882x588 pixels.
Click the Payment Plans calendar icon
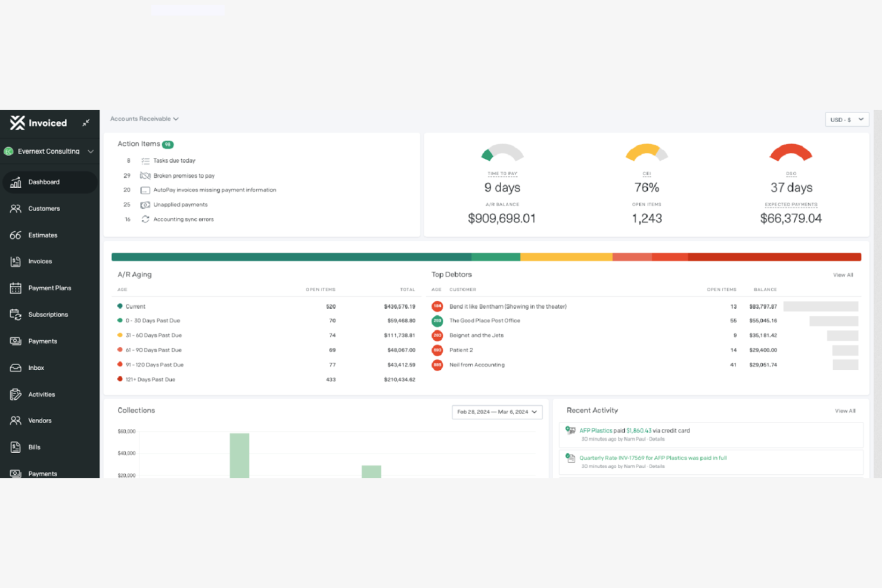click(15, 288)
